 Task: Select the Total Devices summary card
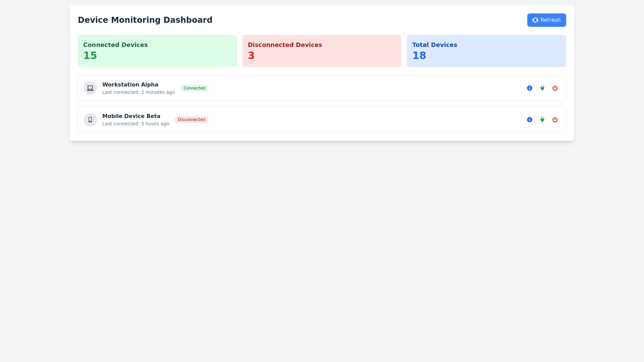click(x=486, y=51)
